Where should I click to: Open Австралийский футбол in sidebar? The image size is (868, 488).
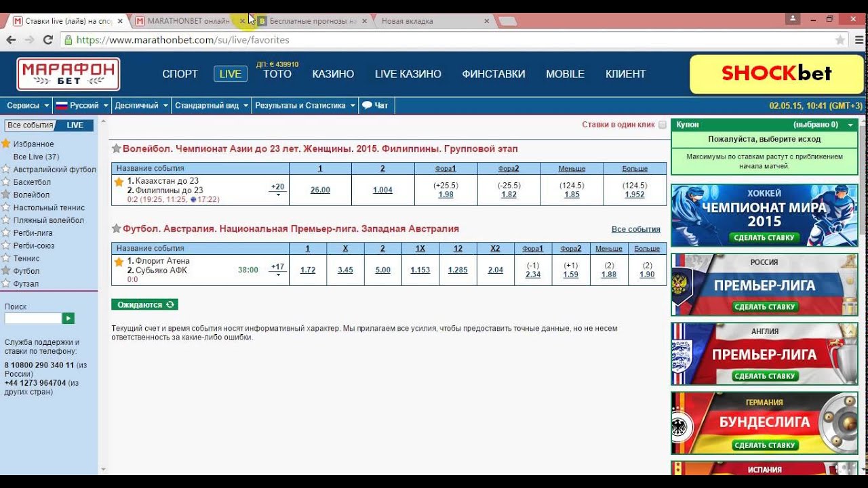55,169
